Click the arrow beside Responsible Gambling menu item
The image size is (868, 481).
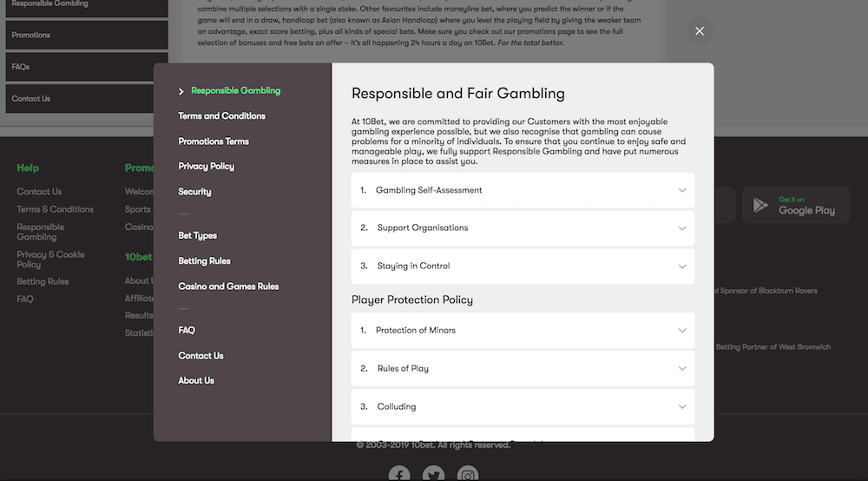[181, 91]
